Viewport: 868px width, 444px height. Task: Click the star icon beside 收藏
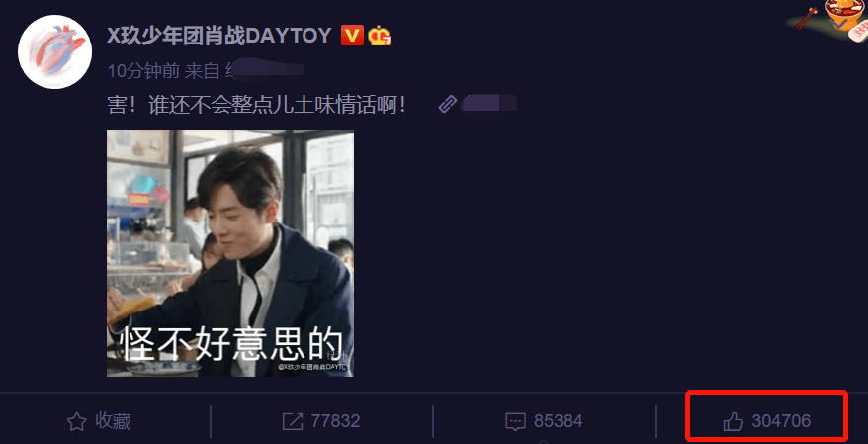click(76, 422)
